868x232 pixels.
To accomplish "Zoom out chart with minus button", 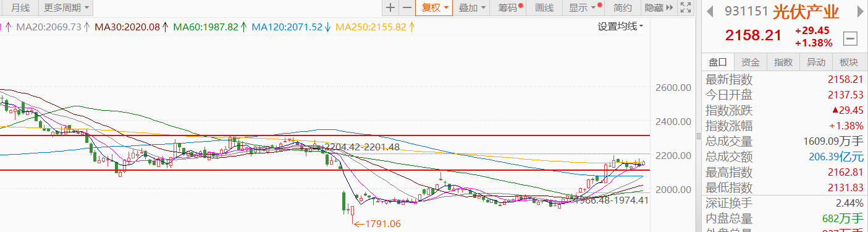I will [x=407, y=8].
